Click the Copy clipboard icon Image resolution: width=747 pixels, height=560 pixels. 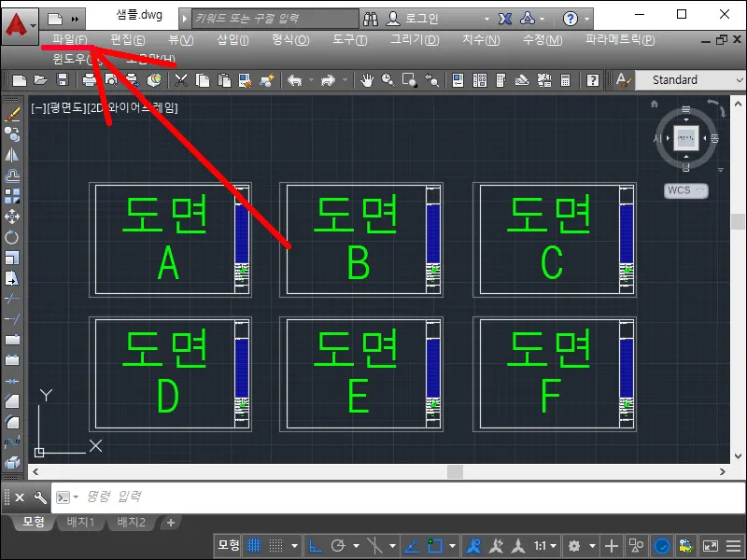(203, 80)
